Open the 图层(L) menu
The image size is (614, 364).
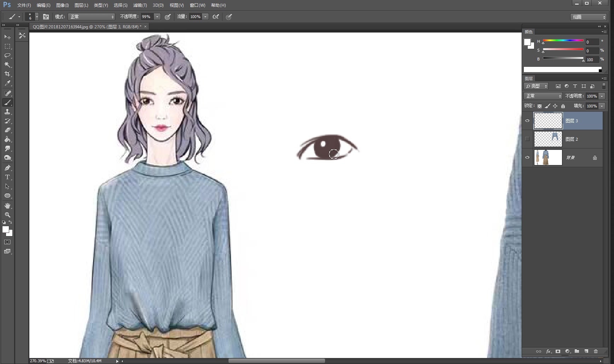point(81,5)
